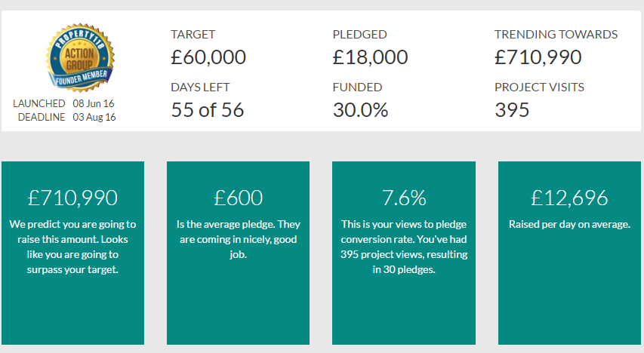The image size is (644, 353).
Task: Click the TARGET label
Action: tap(193, 35)
